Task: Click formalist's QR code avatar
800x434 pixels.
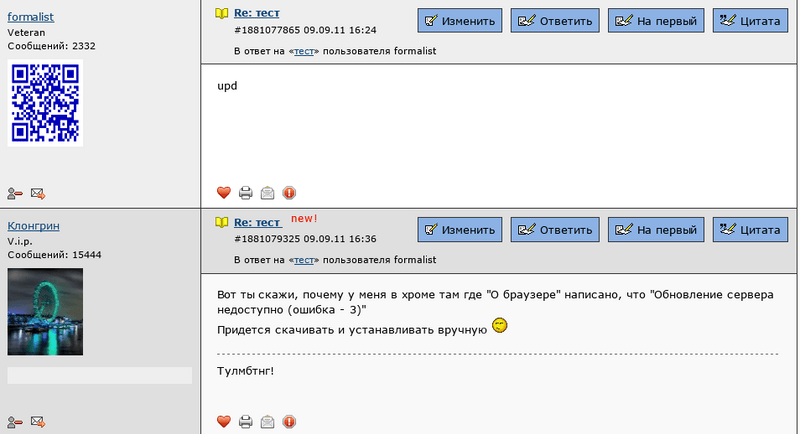Action: coord(45,102)
